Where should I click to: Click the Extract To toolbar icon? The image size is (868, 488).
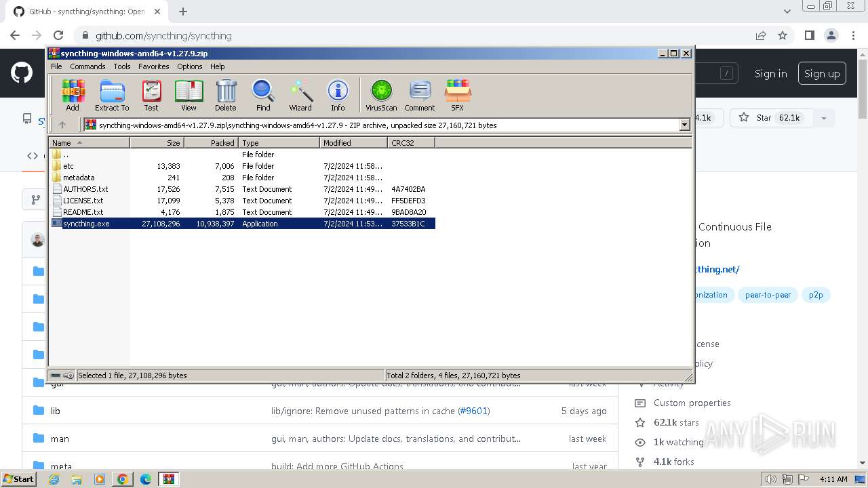(x=112, y=95)
